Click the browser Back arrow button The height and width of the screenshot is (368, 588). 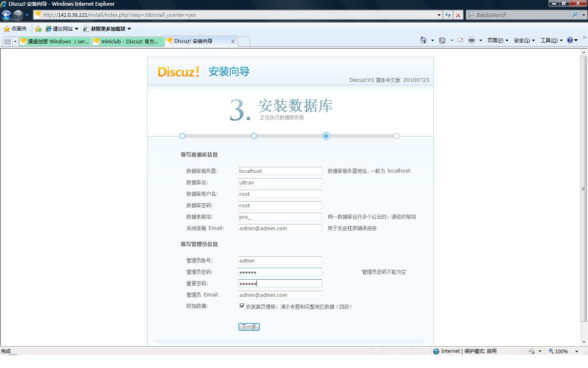[x=7, y=15]
